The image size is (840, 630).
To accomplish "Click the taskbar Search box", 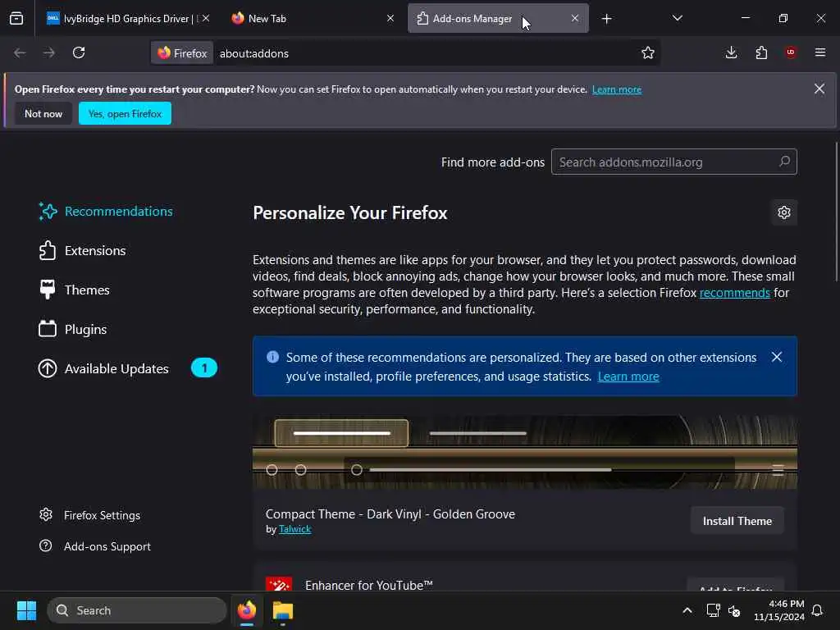I will [x=137, y=610].
